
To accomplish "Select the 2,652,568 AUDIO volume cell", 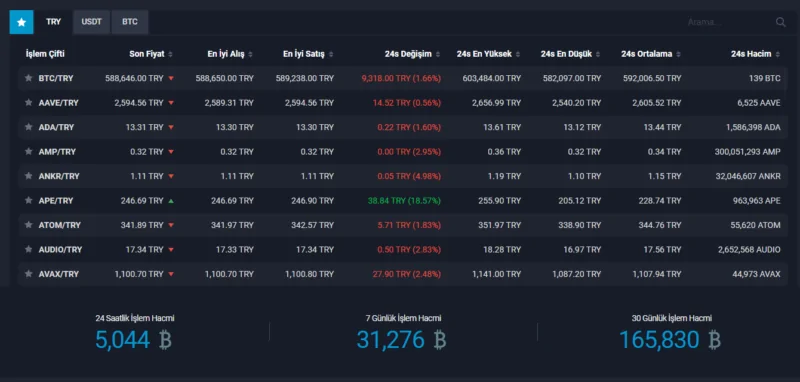I will coord(749,250).
